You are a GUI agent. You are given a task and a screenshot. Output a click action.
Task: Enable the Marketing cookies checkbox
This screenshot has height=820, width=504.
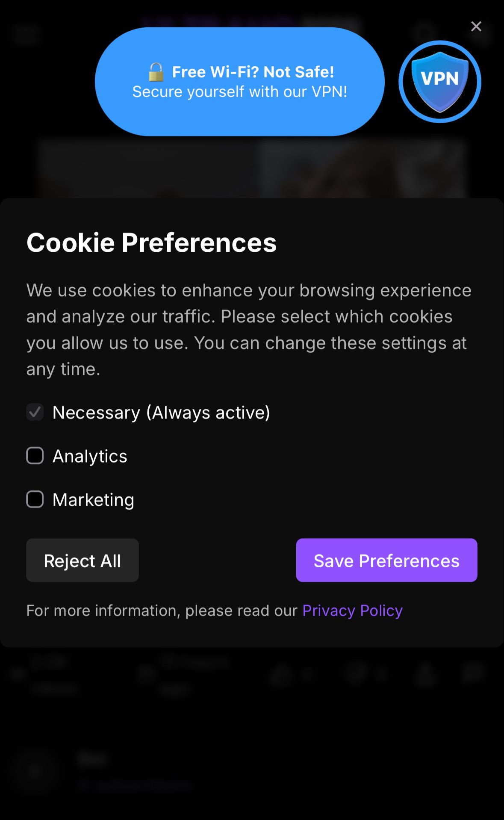35,499
